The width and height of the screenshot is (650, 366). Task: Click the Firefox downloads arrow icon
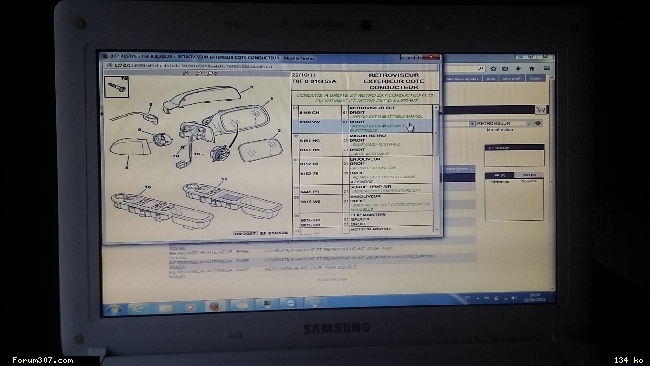518,68
